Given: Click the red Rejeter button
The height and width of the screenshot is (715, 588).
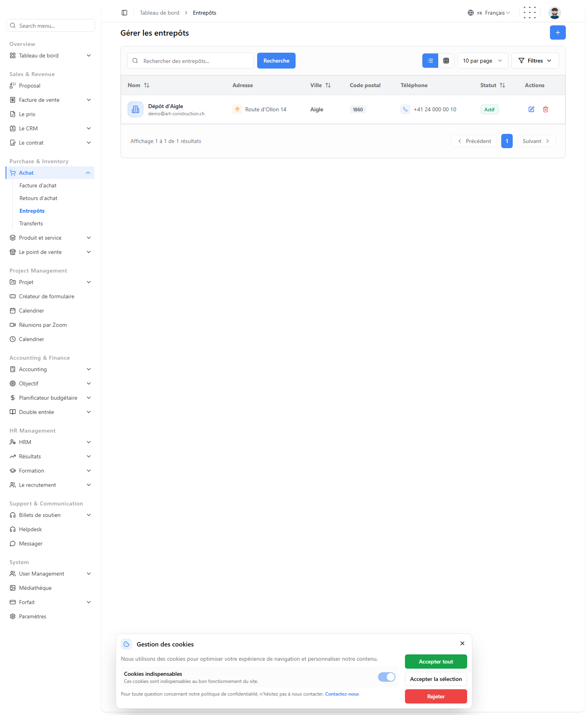Looking at the screenshot, I should point(436,696).
